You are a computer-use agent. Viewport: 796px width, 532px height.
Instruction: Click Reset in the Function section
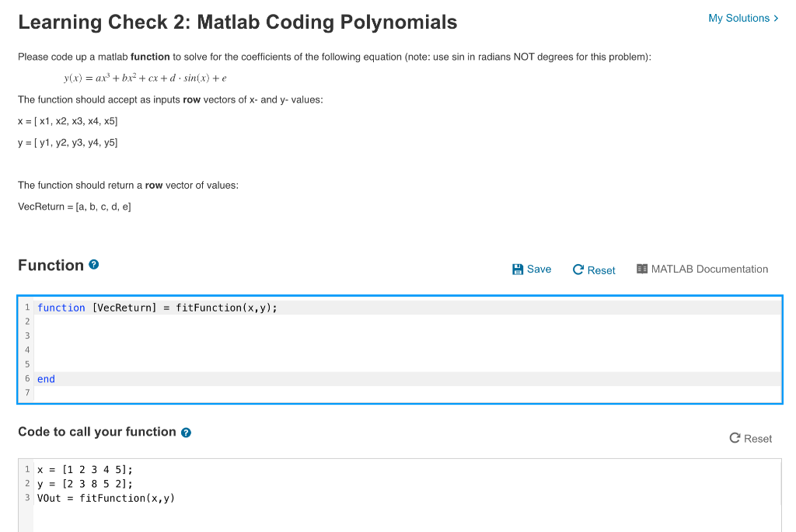click(x=594, y=269)
